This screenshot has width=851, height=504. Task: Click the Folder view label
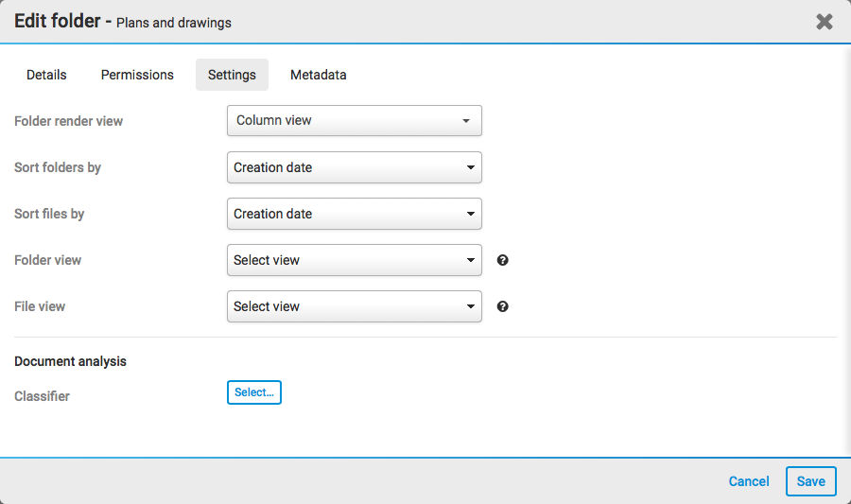point(48,260)
